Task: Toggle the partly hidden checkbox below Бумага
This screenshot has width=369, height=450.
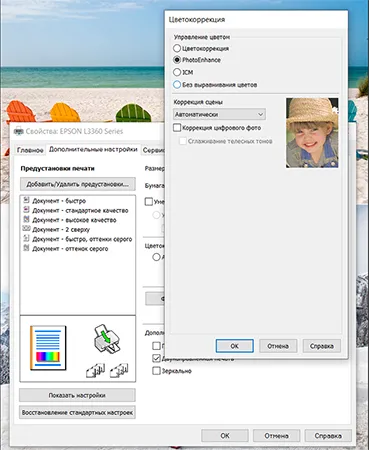Action: pos(149,202)
